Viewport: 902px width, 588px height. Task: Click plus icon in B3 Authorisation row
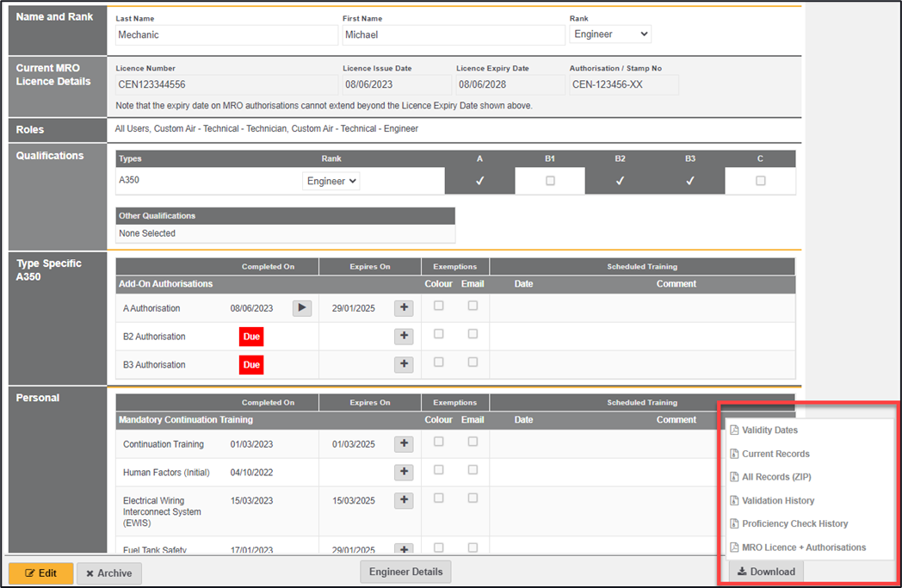(404, 365)
